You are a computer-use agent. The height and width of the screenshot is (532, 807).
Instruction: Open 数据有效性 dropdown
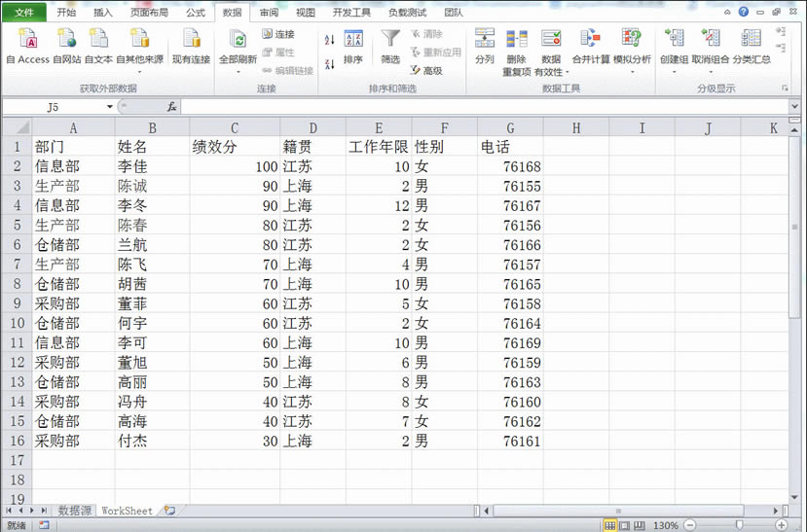pos(568,72)
